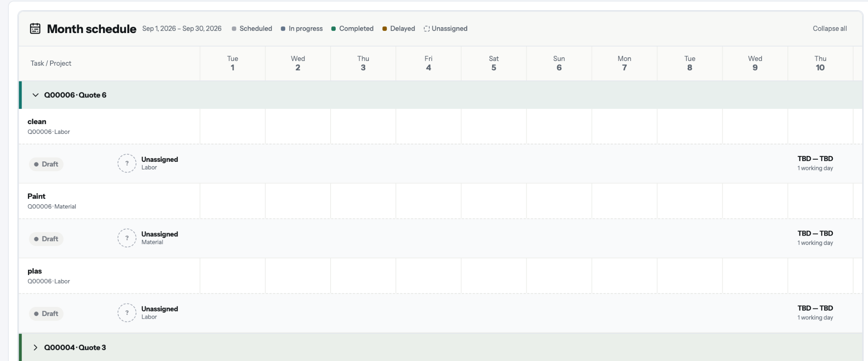The width and height of the screenshot is (868, 361).
Task: Click the dashed Unassigned legend icon
Action: coord(427,29)
